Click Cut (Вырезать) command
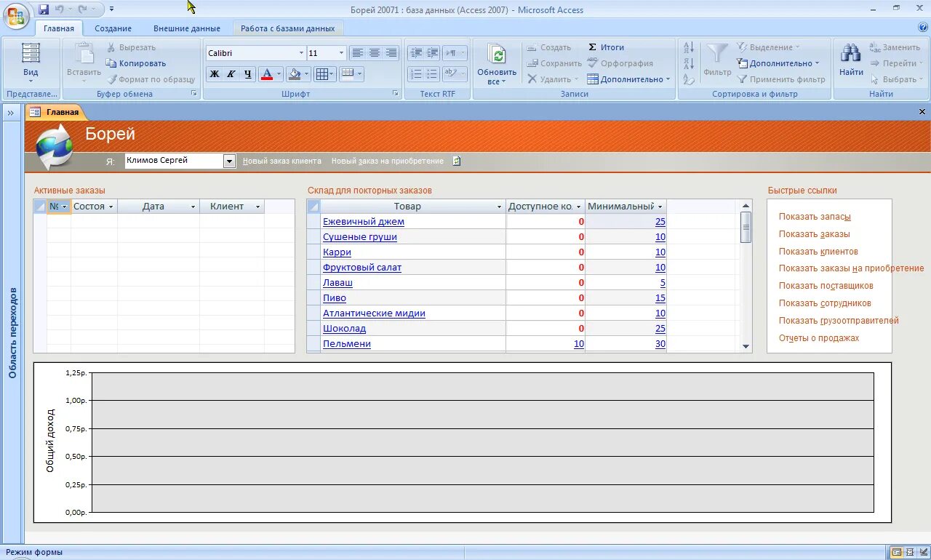 pyautogui.click(x=131, y=47)
